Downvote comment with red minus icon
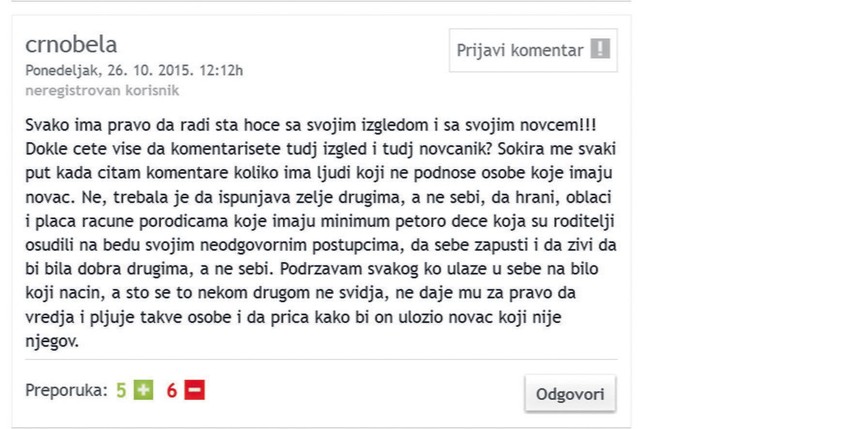Image resolution: width=850 pixels, height=429 pixels. [x=194, y=390]
